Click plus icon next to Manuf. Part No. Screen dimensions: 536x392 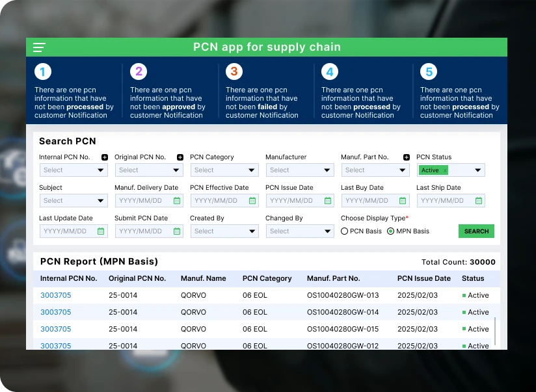click(407, 157)
